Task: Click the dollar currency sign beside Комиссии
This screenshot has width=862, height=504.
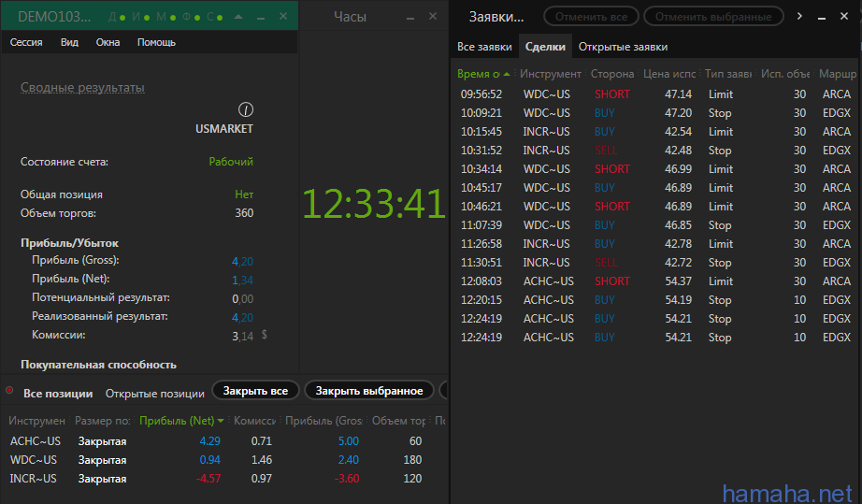Action: coord(265,334)
